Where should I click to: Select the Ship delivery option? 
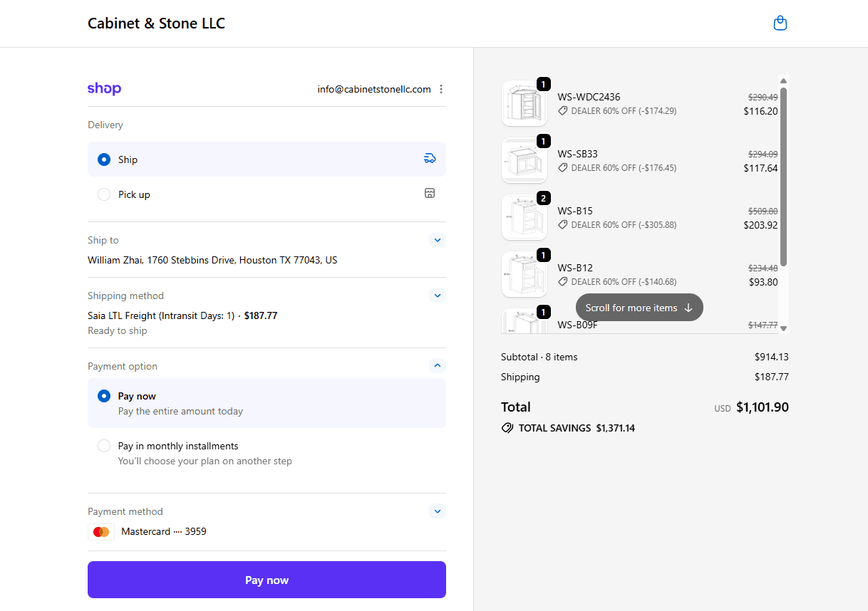pyautogui.click(x=104, y=160)
